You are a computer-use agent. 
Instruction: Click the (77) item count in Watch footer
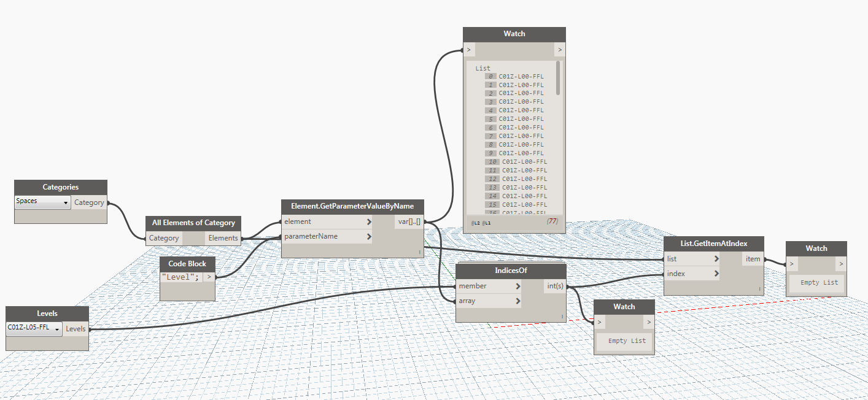pyautogui.click(x=551, y=222)
